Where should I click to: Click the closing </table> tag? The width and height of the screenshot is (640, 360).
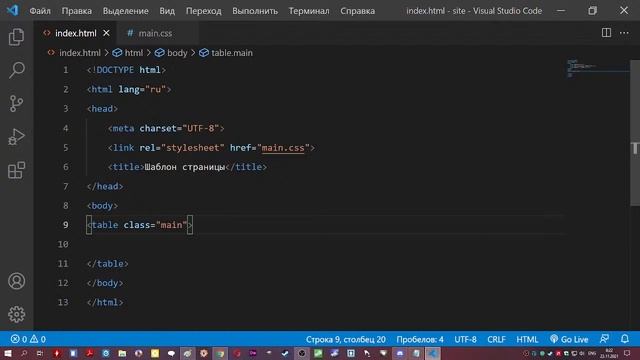107,264
